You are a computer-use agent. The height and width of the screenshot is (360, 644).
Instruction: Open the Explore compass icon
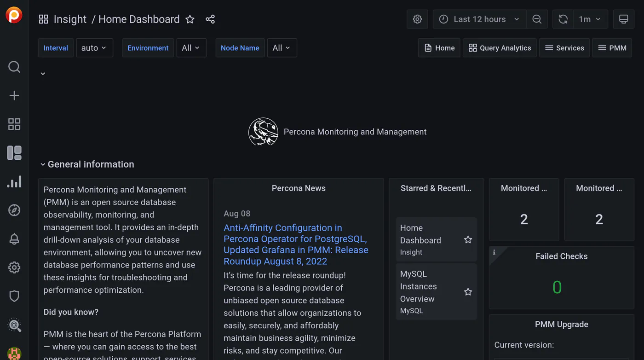click(14, 210)
